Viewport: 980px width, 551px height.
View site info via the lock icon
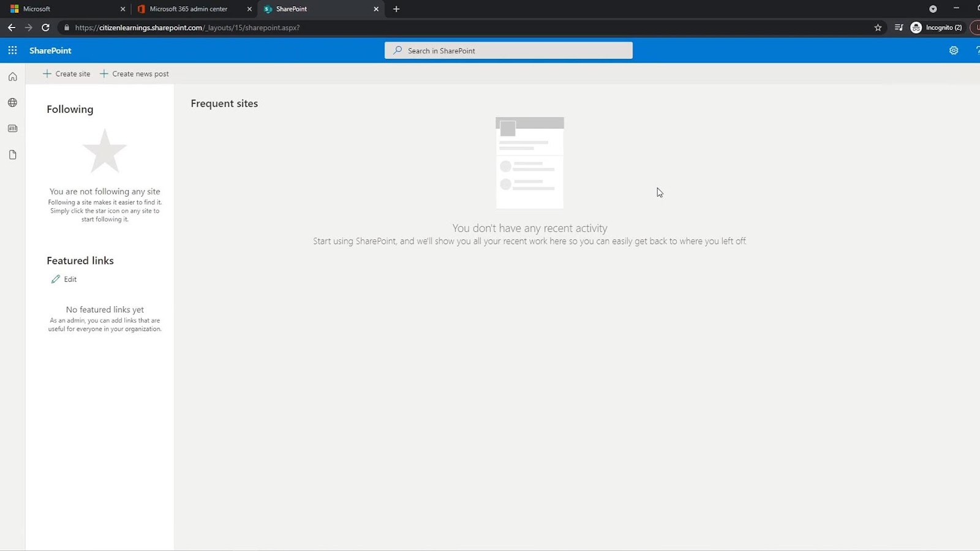[x=67, y=28]
